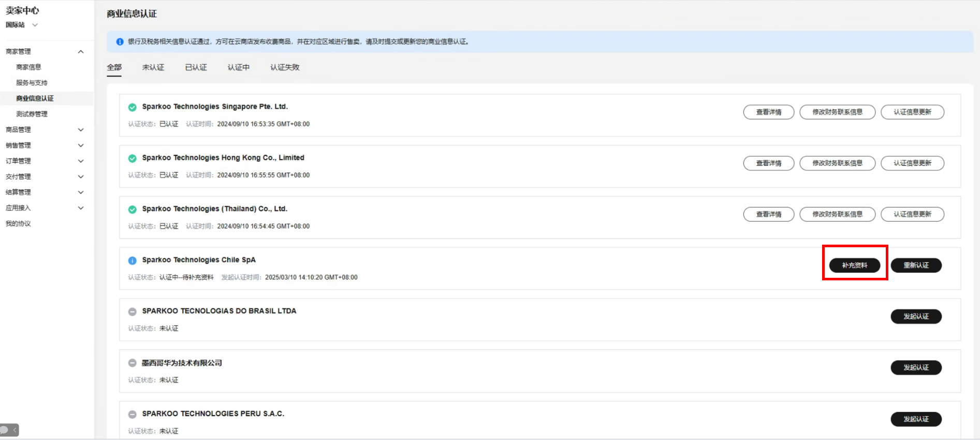This screenshot has height=440, width=980.
Task: Click 修改财务联系信息 for Sparkoo Singapore
Action: pyautogui.click(x=838, y=112)
